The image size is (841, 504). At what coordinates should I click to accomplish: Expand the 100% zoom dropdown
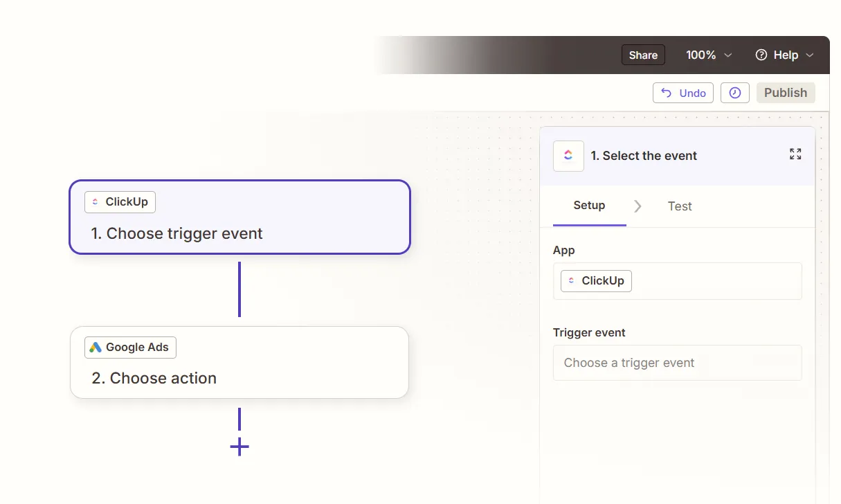click(727, 55)
